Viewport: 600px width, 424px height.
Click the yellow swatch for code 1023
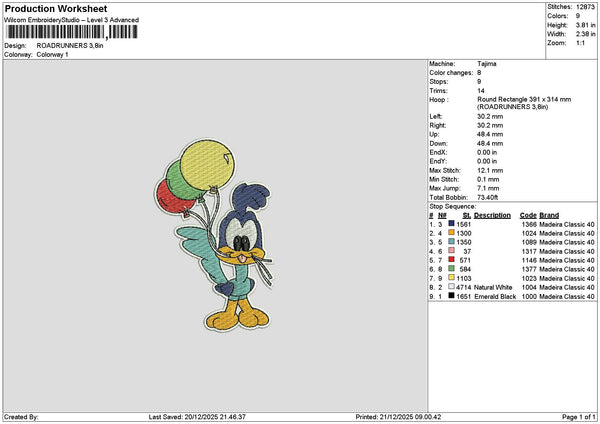(x=452, y=278)
